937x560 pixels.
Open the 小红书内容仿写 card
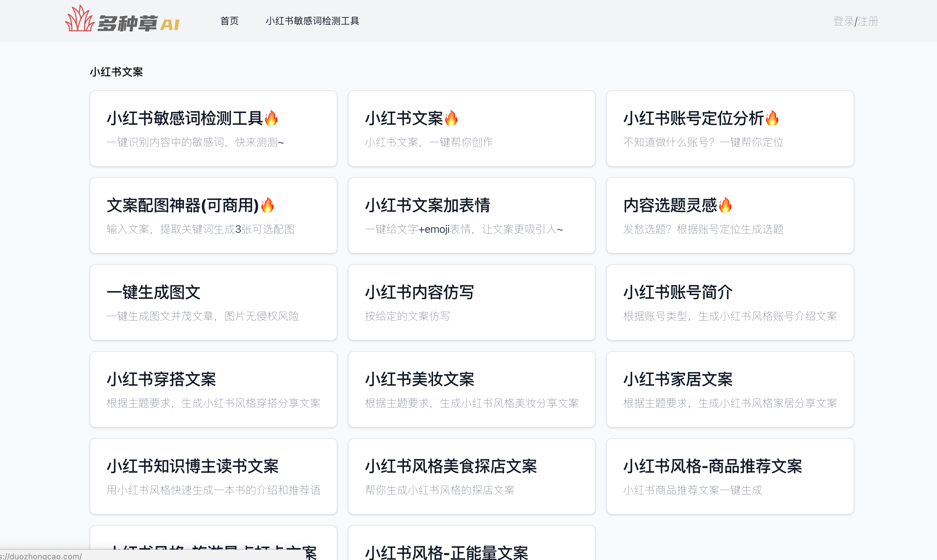point(472,302)
